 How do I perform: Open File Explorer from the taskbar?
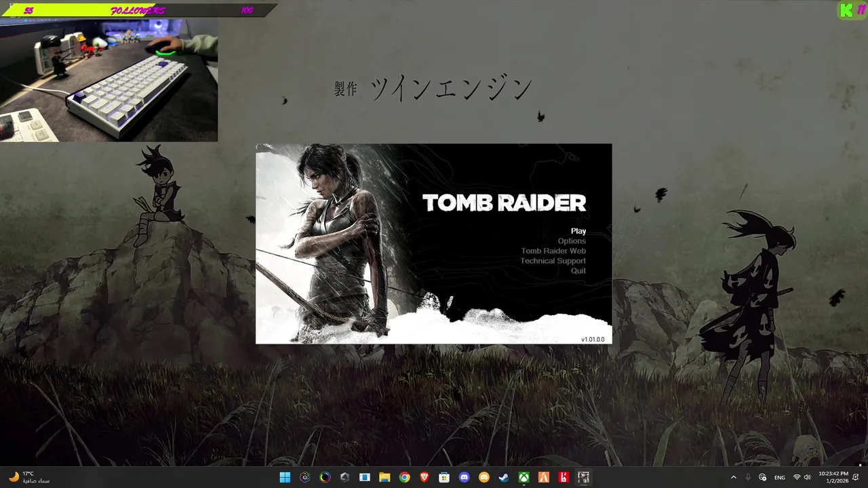click(384, 477)
